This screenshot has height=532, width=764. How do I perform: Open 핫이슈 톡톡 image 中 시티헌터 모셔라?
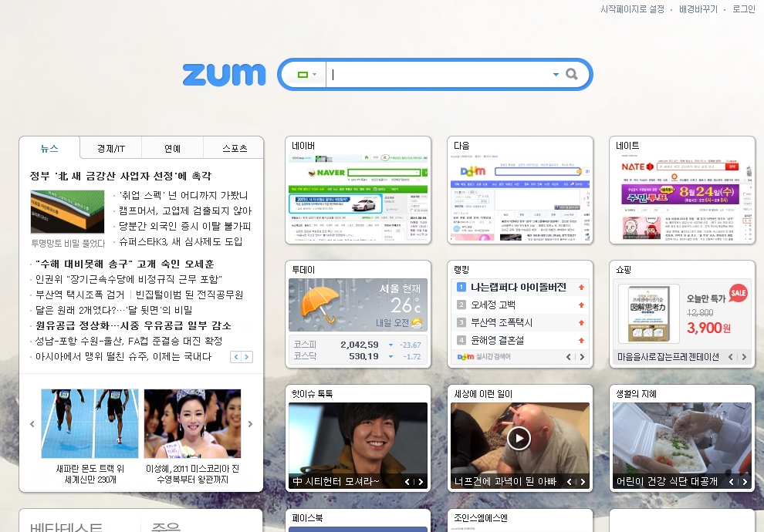pos(358,446)
